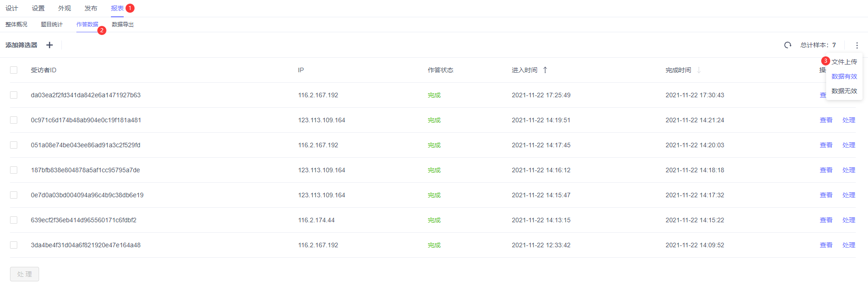Select 数据无效 in the dropdown menu
Viewport: 868px width, 300px height.
coord(844,91)
